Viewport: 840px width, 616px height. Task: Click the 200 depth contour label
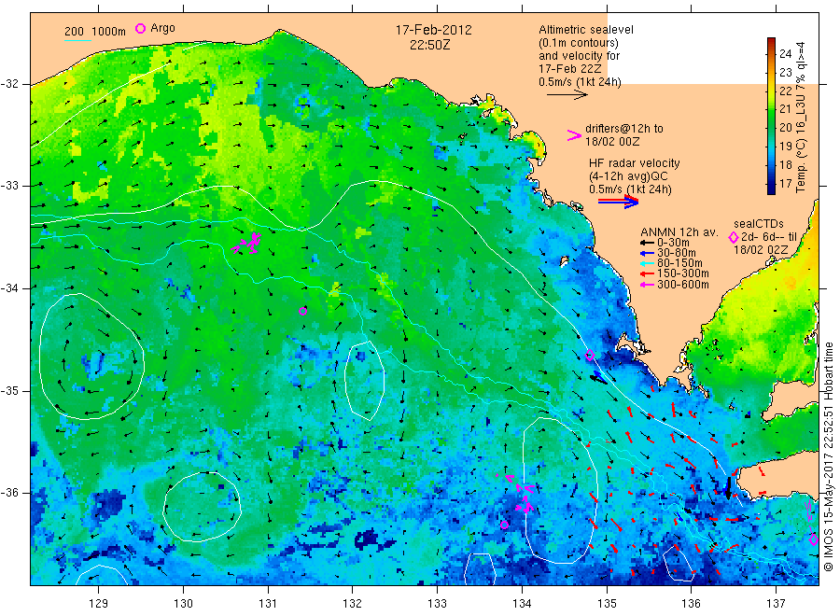[75, 32]
